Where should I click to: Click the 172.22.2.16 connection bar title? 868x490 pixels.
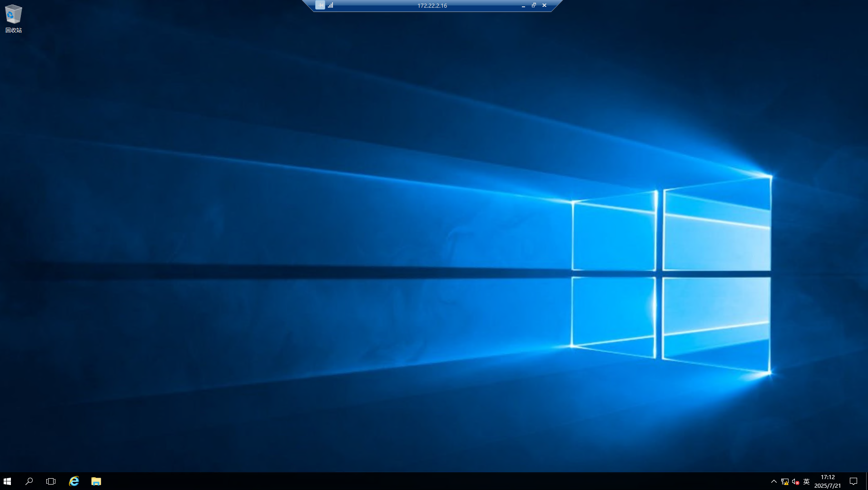432,6
